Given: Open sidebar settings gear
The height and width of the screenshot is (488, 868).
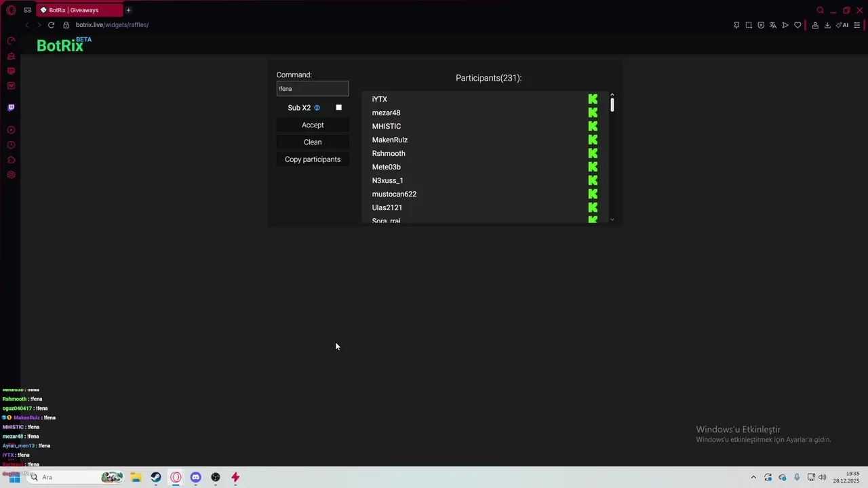Looking at the screenshot, I should pyautogui.click(x=11, y=175).
